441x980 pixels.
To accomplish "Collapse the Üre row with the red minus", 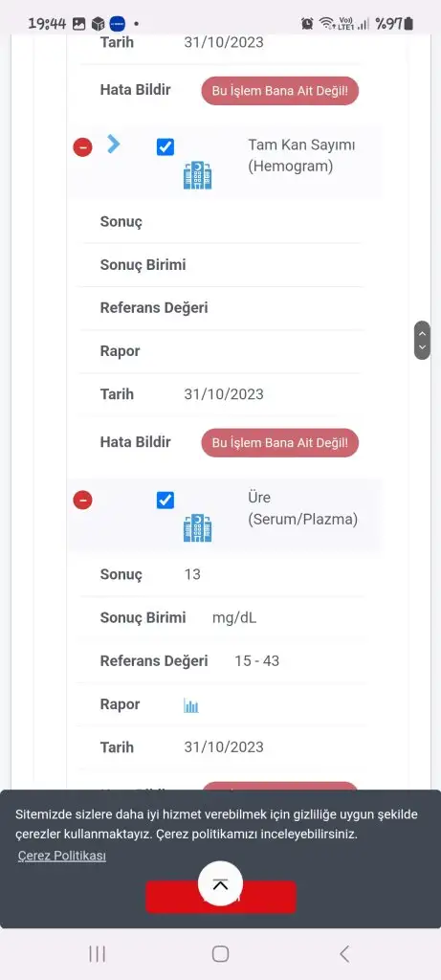I will point(82,500).
